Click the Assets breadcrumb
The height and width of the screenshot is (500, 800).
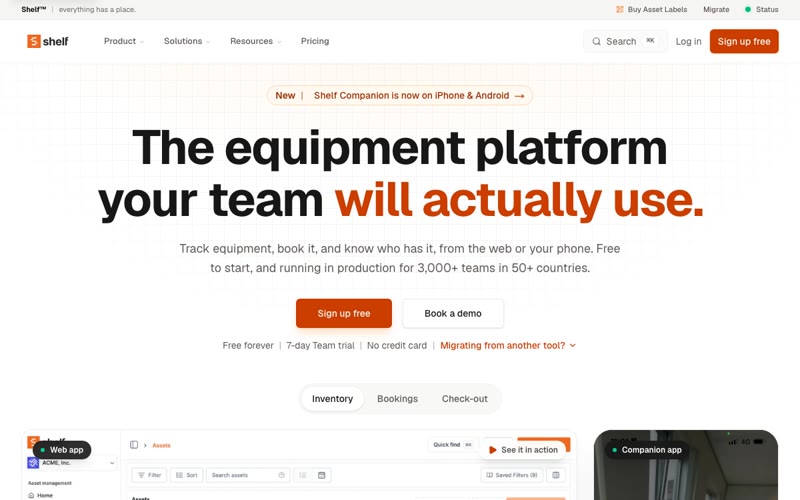[x=161, y=445]
